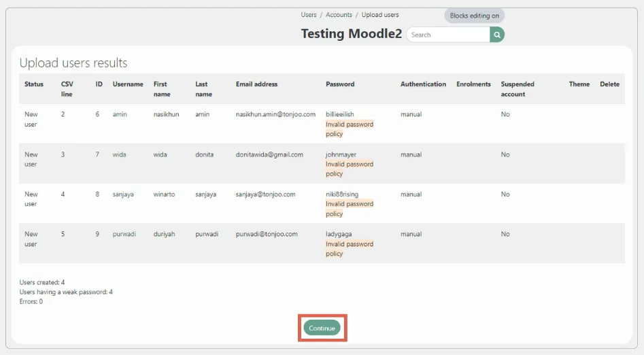Select the Authentication column header
Image resolution: width=644 pixels, height=355 pixels.
(423, 84)
